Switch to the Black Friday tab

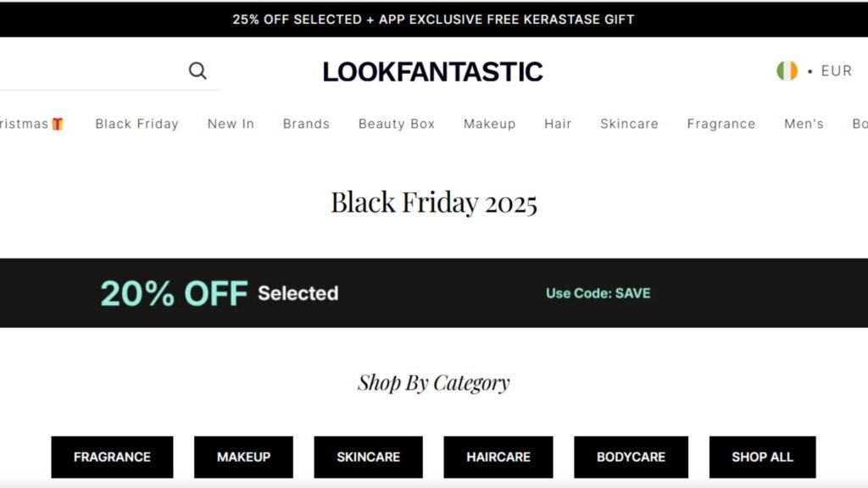coord(136,124)
